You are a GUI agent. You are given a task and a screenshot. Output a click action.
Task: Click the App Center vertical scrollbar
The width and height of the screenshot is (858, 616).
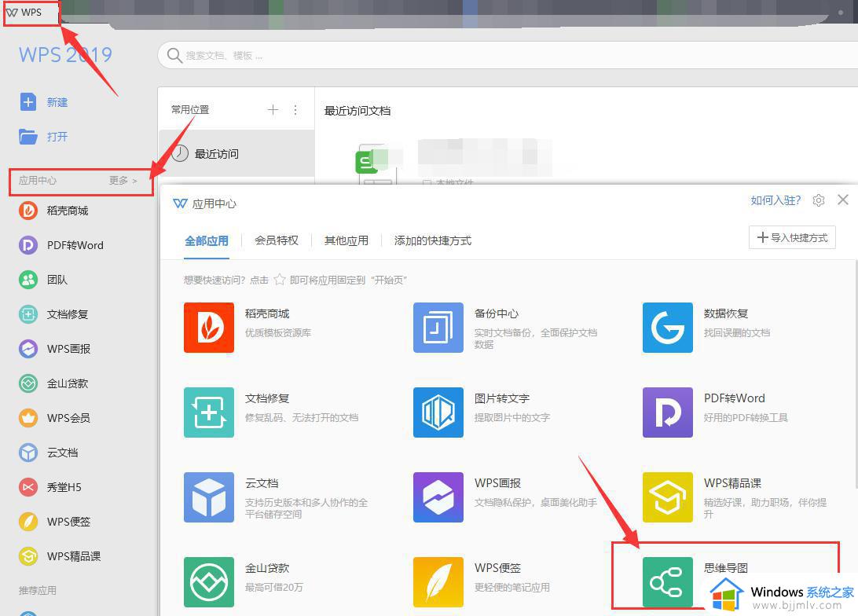pyautogui.click(x=856, y=375)
